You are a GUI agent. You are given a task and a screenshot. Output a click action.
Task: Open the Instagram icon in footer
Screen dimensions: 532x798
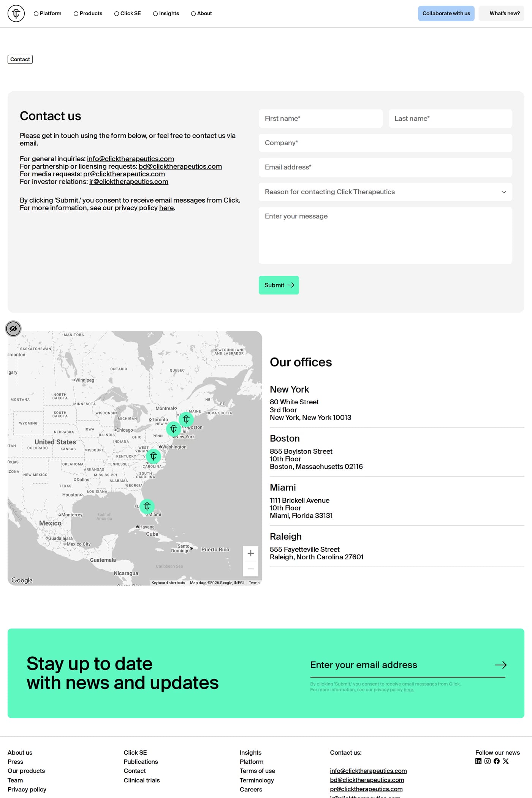[488, 761]
